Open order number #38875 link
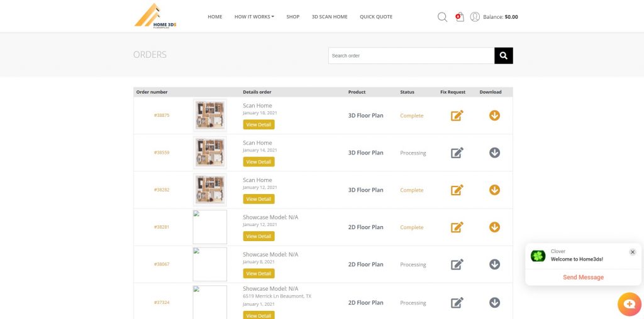Viewport: 644px width, 319px height. click(x=162, y=116)
